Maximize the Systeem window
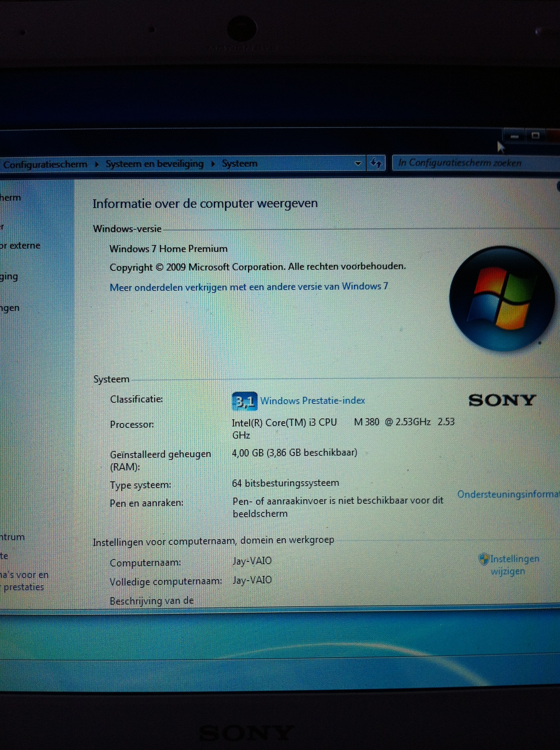Image resolution: width=560 pixels, height=750 pixels. 535,136
